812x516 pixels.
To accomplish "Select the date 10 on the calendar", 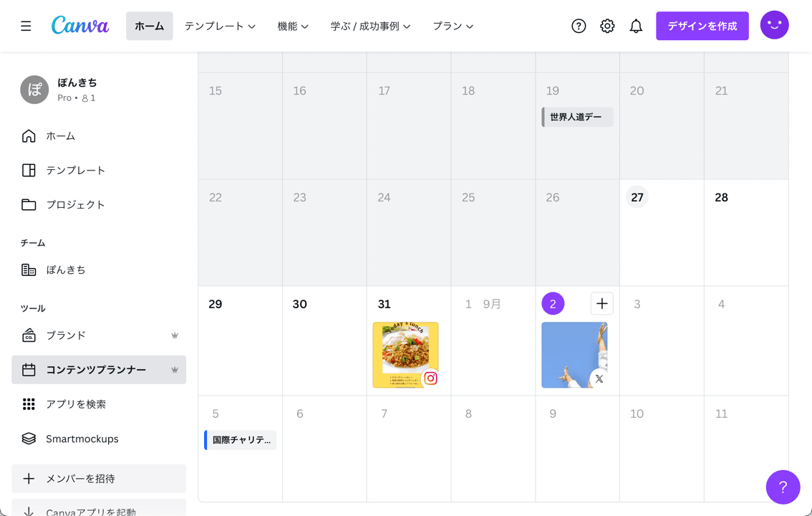I will pyautogui.click(x=637, y=414).
